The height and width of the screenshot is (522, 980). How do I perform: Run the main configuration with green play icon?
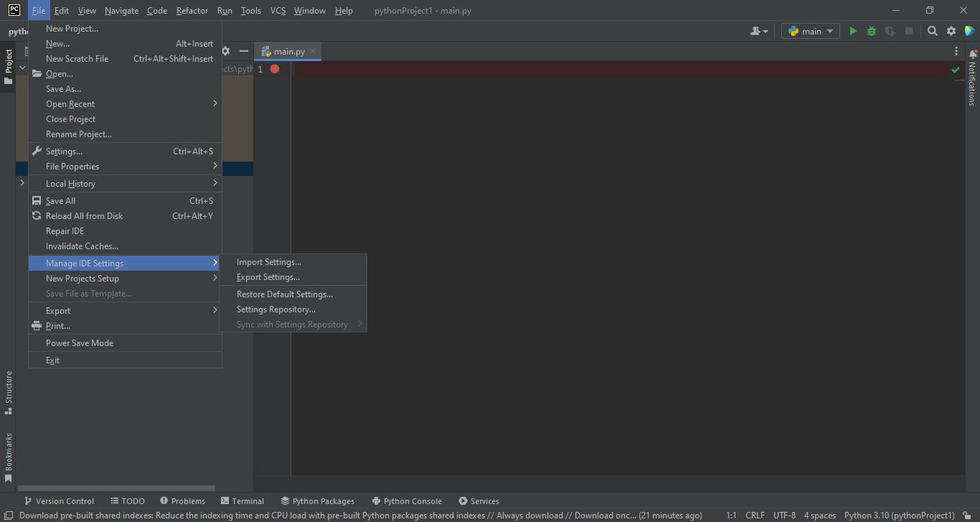(x=853, y=32)
